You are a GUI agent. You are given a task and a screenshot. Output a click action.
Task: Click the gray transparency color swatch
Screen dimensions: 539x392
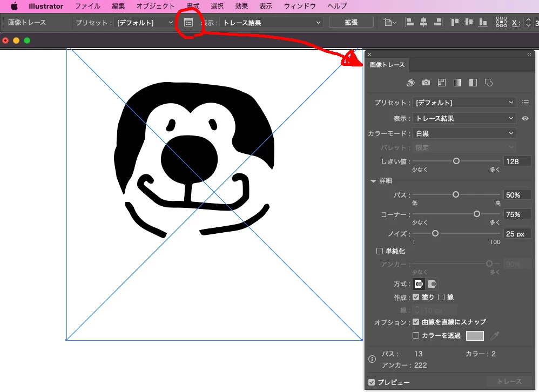click(x=475, y=336)
